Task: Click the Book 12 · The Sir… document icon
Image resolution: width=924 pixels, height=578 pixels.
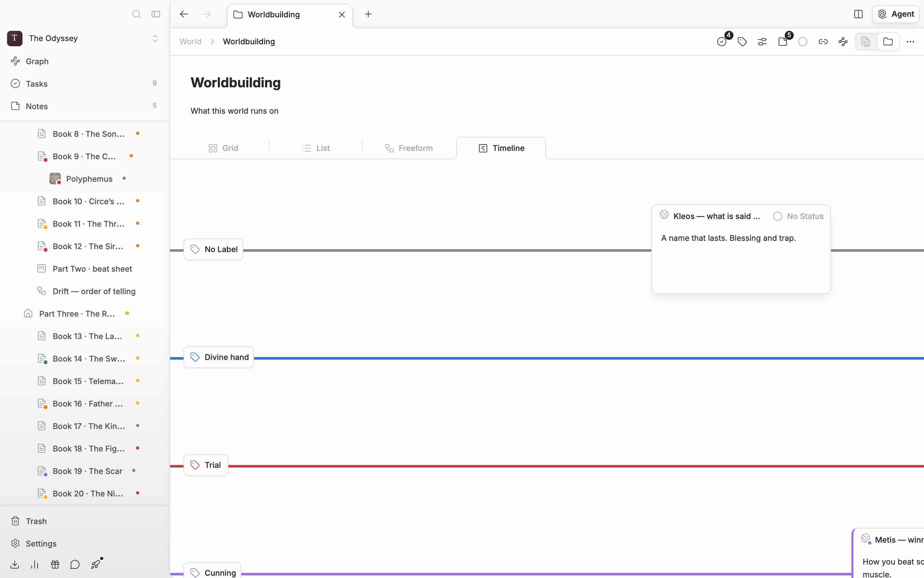Action: [42, 246]
